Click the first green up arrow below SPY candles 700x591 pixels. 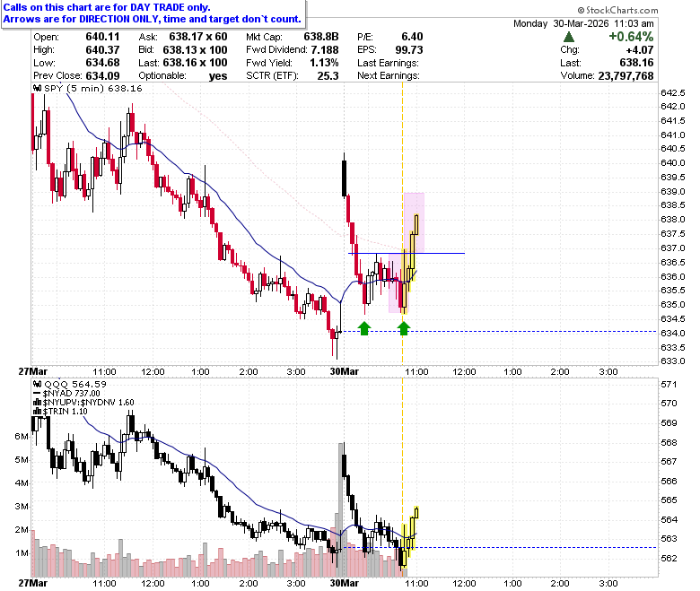(364, 328)
